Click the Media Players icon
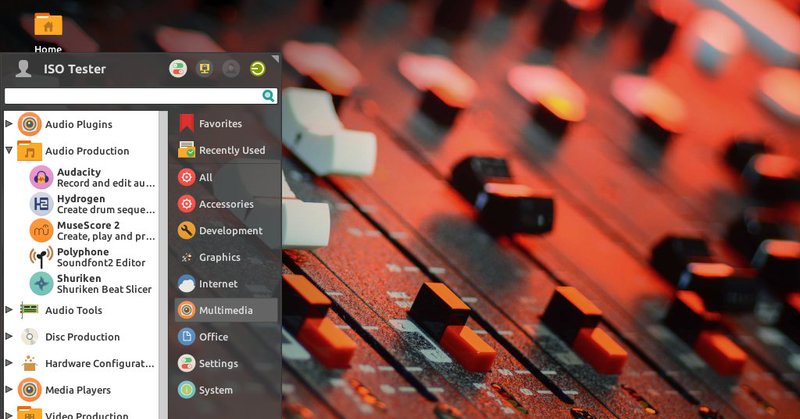This screenshot has width=800, height=419. [x=30, y=389]
